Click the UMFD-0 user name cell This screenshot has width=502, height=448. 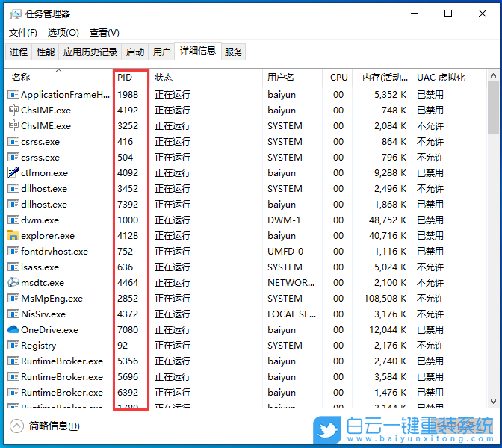tap(285, 251)
